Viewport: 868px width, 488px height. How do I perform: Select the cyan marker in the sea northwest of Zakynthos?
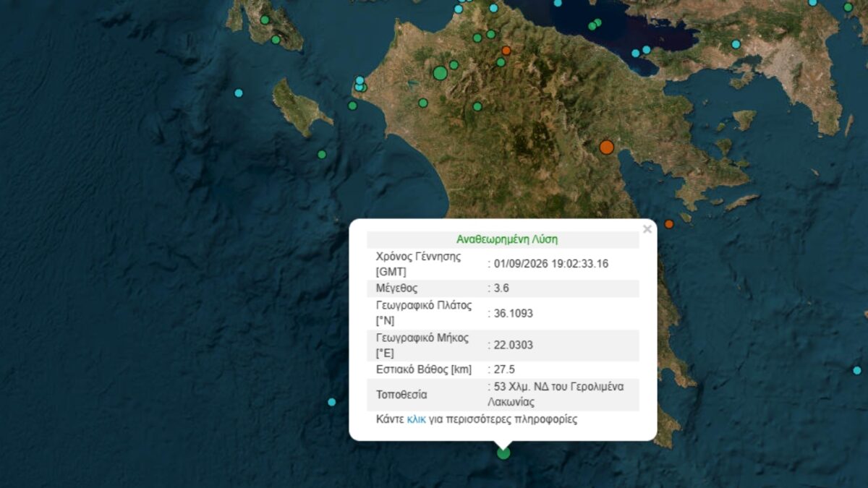(x=239, y=93)
